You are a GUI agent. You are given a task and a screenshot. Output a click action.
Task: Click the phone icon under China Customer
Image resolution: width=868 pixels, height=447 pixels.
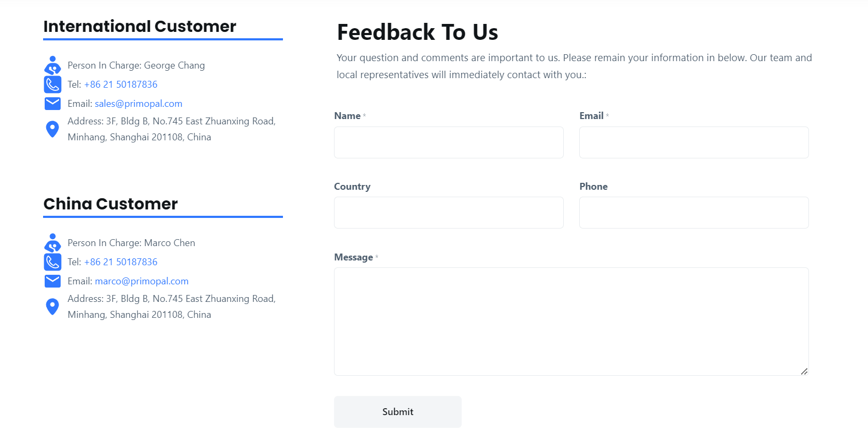(x=53, y=262)
